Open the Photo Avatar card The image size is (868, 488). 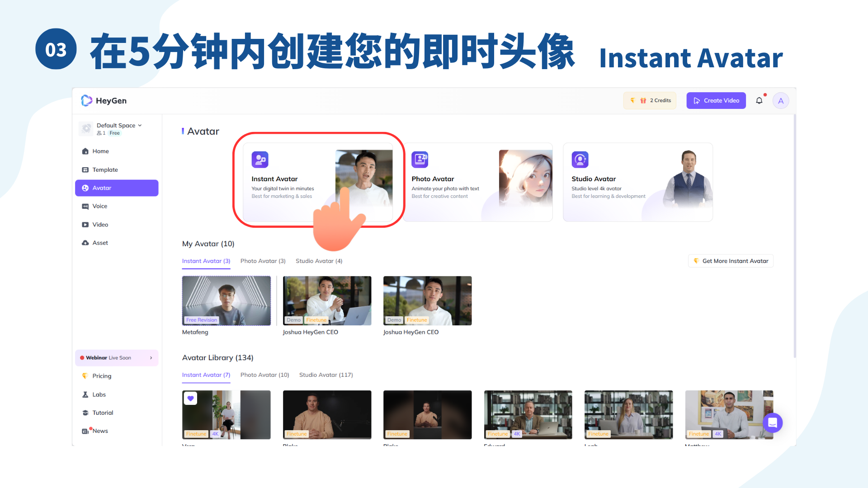click(x=478, y=182)
